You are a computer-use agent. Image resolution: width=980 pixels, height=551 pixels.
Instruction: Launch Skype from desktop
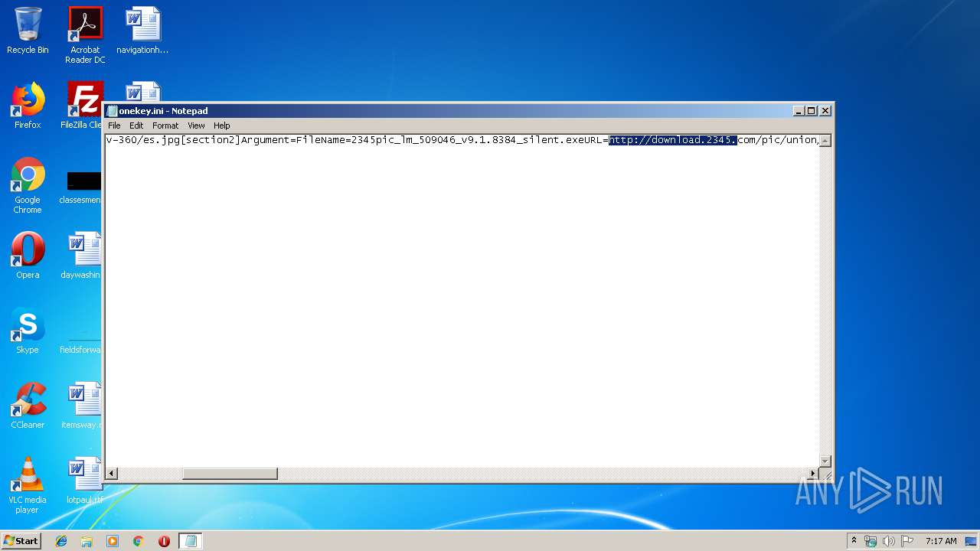click(28, 331)
